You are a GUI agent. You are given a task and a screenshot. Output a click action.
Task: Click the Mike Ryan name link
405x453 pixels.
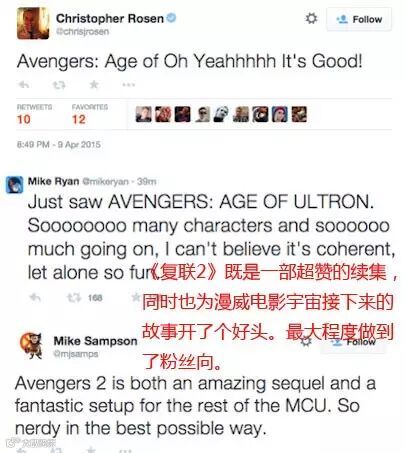point(53,181)
